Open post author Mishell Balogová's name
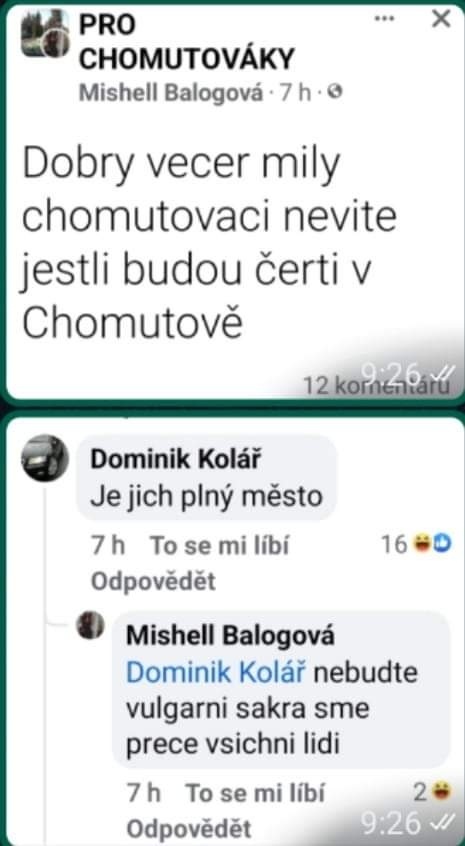Screen dimensions: 465x846 coord(172,94)
